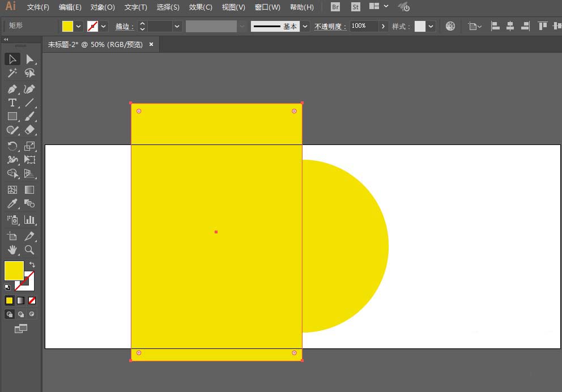
Task: Open the 描边 stroke panel link
Action: (x=125, y=27)
